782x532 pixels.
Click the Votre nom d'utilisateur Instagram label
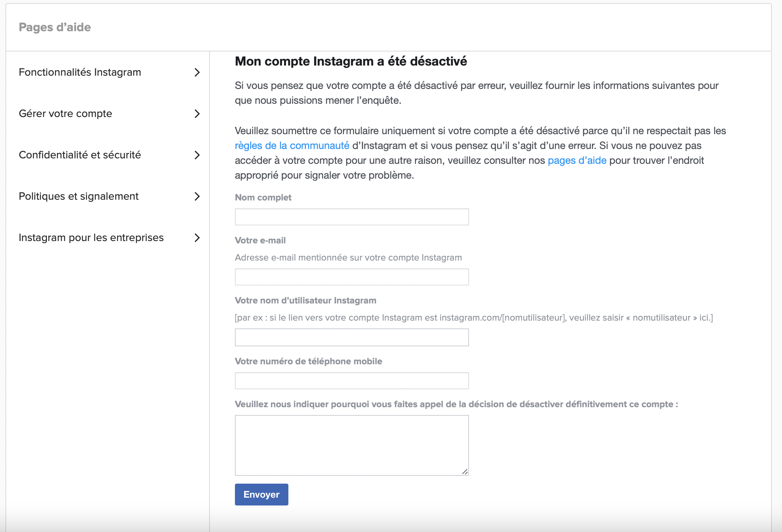pos(306,300)
